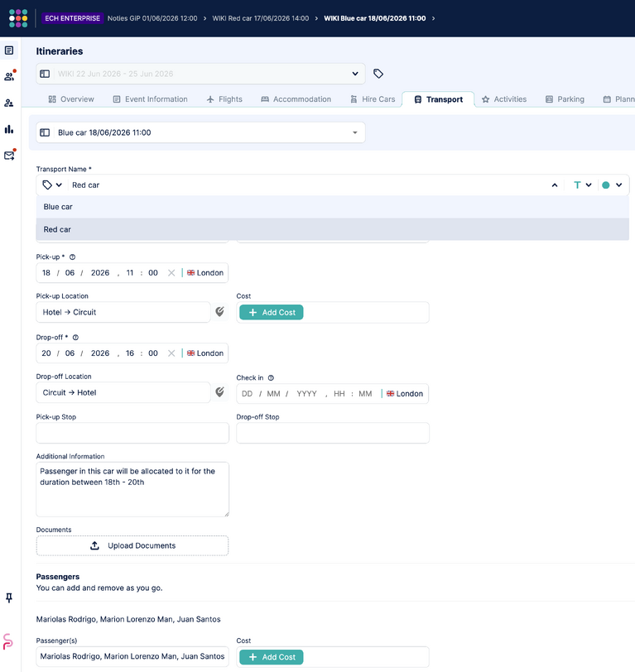
Task: Open the teal color circle picker
Action: [x=612, y=185]
